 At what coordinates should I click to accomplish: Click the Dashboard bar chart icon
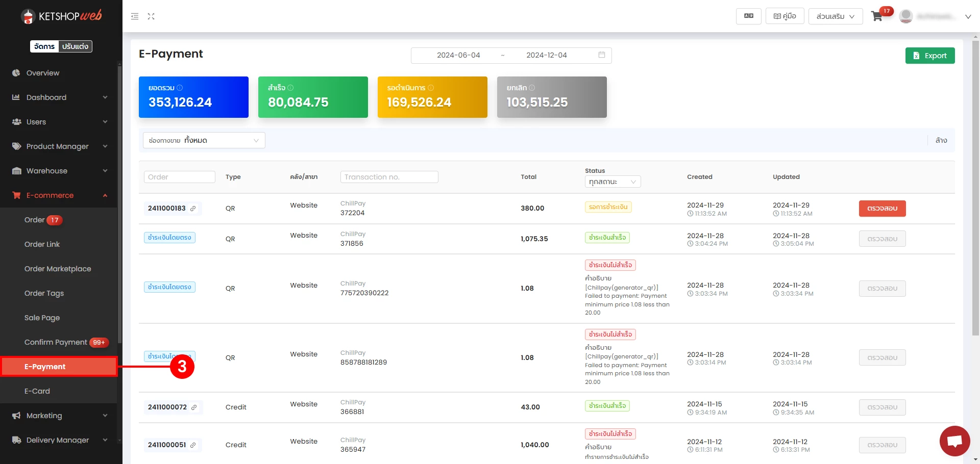pos(16,97)
